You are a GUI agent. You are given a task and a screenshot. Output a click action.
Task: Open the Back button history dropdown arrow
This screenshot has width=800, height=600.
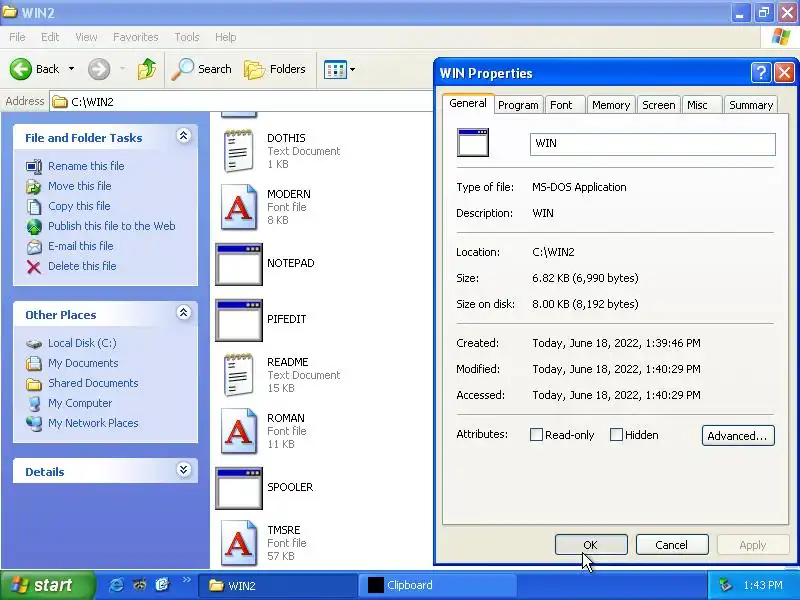(71, 69)
